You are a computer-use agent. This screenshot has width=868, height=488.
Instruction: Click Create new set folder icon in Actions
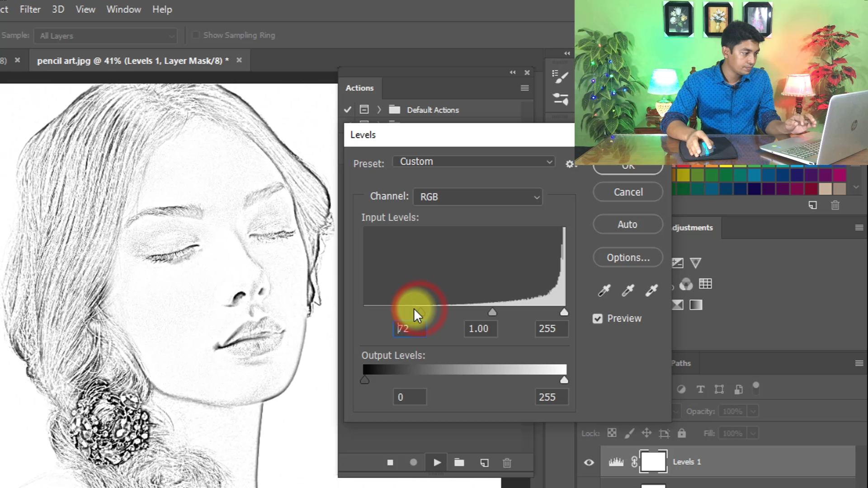coord(459,462)
